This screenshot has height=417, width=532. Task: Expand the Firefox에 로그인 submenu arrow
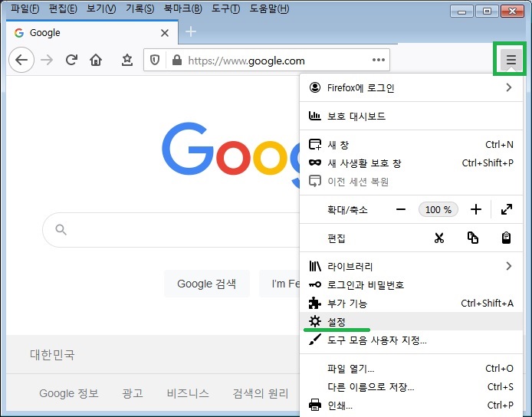pos(508,87)
